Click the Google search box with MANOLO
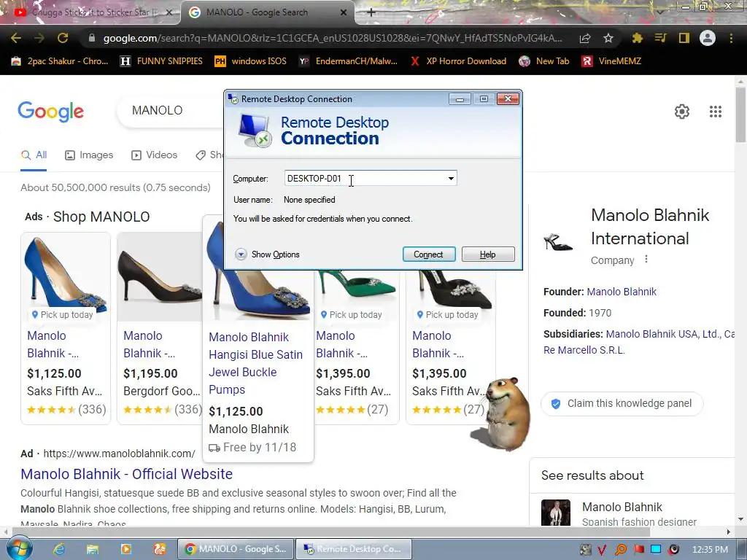The image size is (747, 560). point(170,111)
